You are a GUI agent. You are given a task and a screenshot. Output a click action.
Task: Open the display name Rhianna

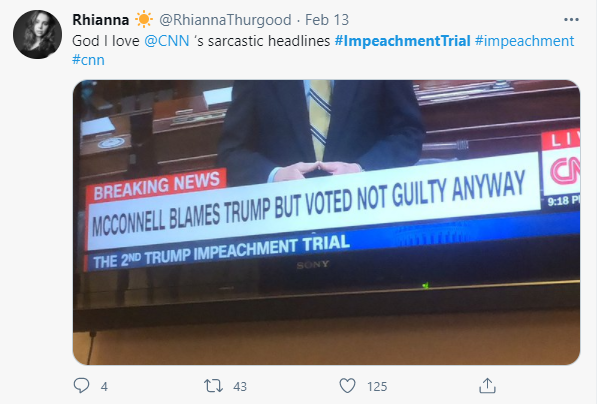coord(101,20)
